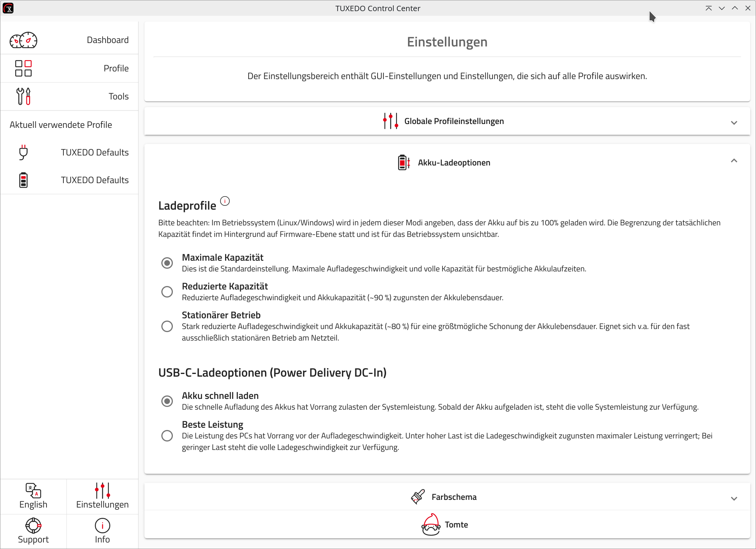Select the Beste Leistung radio button
The width and height of the screenshot is (756, 549).
pos(167,436)
